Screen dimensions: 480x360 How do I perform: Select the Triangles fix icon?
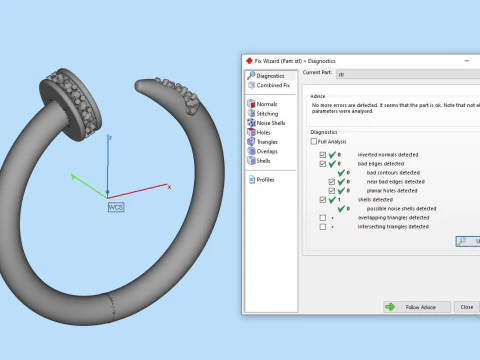pyautogui.click(x=251, y=142)
